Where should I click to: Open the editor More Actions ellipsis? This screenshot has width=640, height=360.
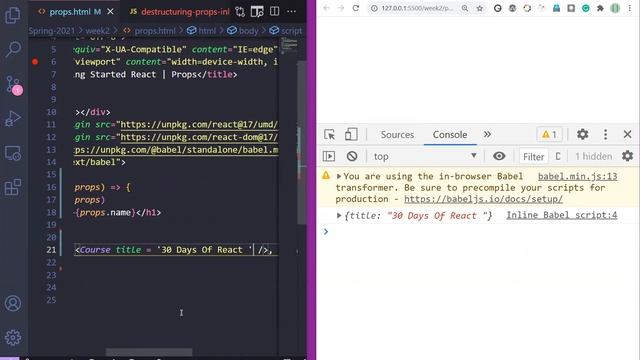[291, 12]
